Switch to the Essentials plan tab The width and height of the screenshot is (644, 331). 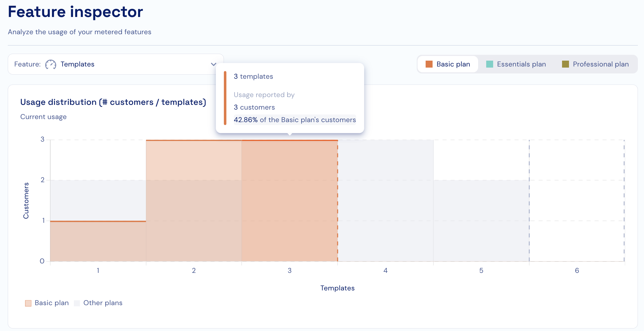click(521, 64)
